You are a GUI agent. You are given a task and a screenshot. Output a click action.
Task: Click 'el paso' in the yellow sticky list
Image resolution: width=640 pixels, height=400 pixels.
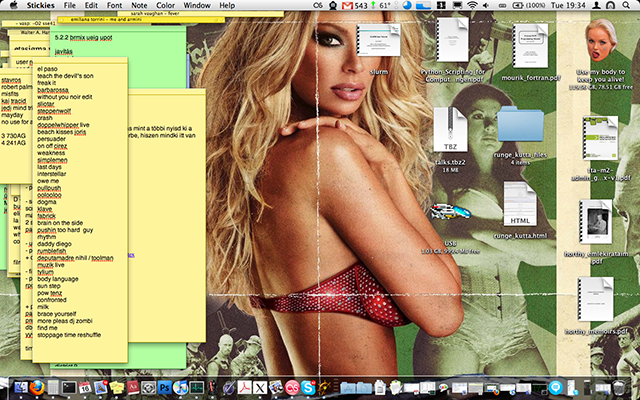pos(47,69)
